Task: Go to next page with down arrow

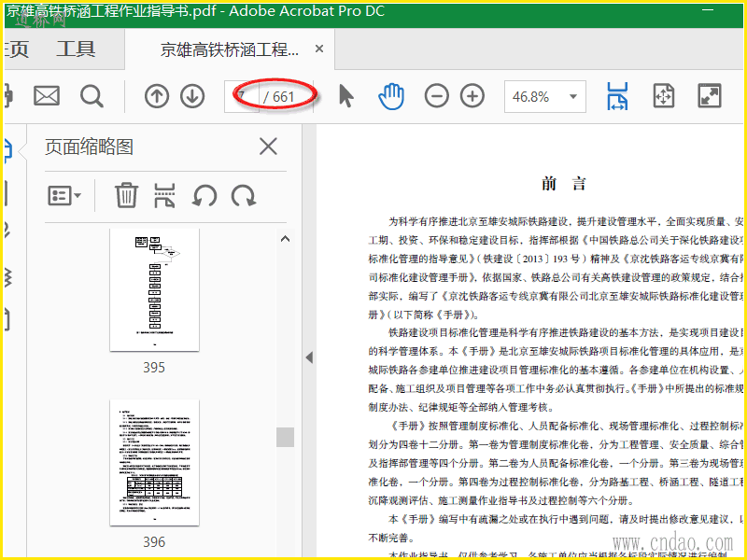Action: coord(192,97)
